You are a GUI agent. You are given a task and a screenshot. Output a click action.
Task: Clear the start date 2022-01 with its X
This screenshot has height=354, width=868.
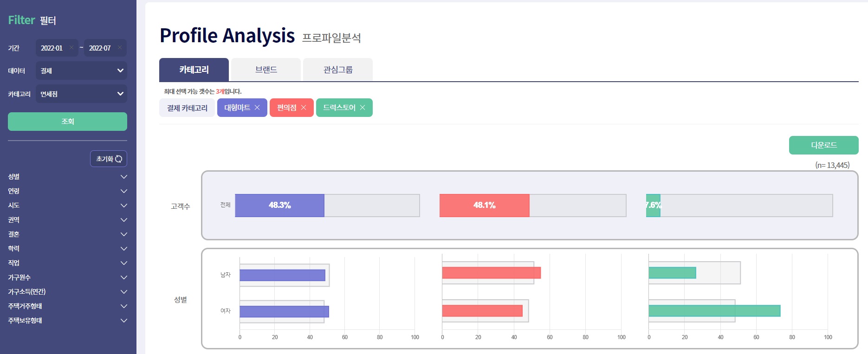tap(71, 47)
